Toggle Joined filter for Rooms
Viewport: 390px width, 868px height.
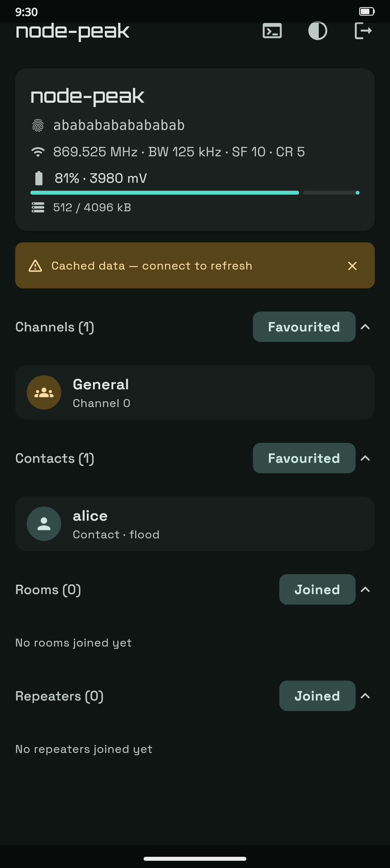click(317, 589)
